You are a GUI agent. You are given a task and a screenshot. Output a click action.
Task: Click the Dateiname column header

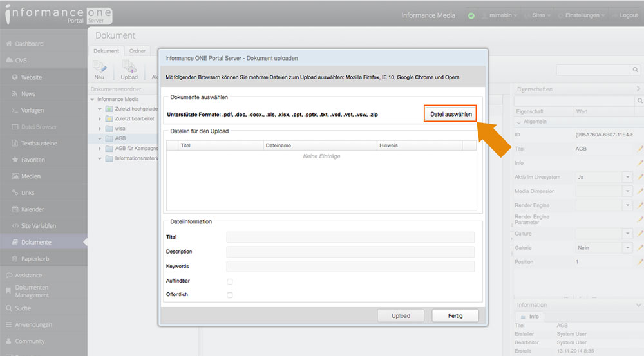pos(320,145)
